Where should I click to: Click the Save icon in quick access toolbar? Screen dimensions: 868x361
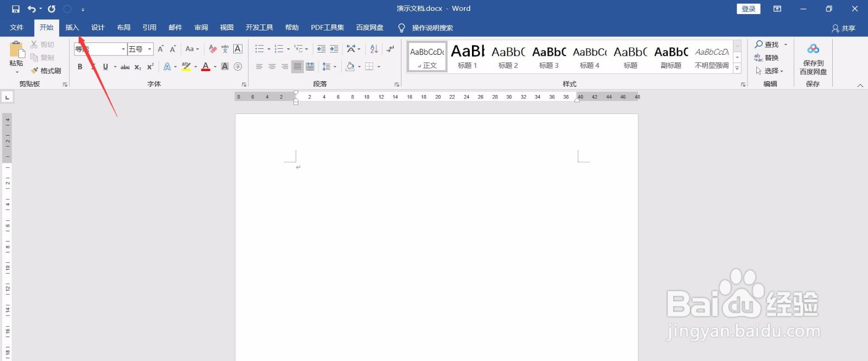tap(16, 9)
